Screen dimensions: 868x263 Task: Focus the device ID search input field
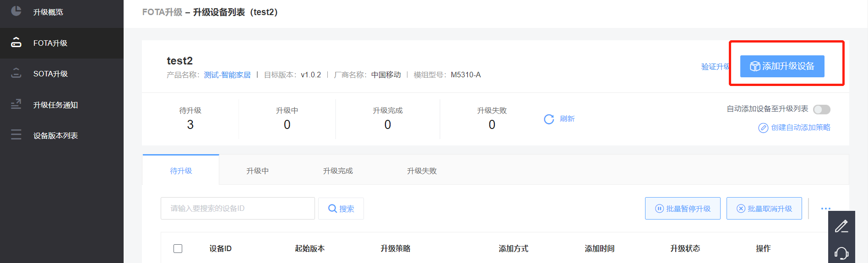click(x=238, y=208)
